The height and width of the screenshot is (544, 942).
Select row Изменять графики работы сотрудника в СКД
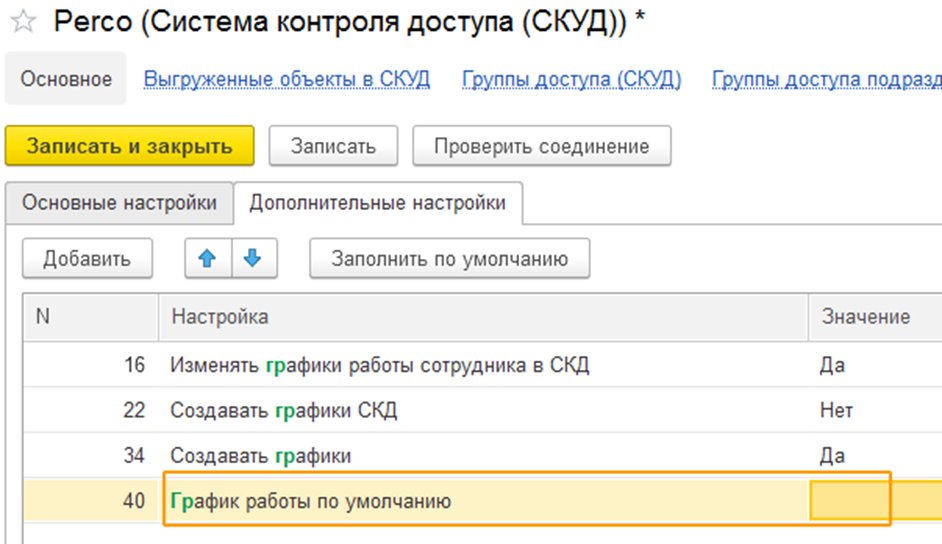click(380, 365)
